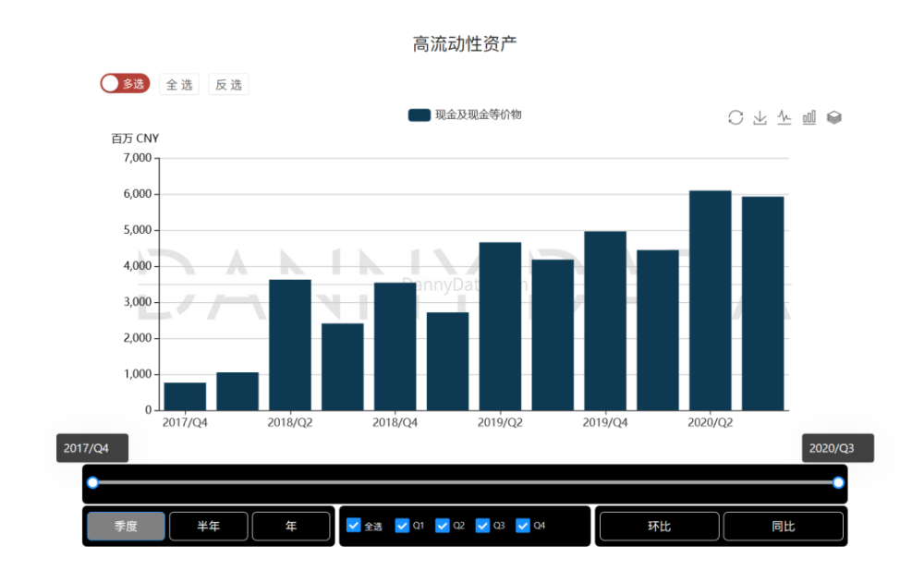924x582 pixels.
Task: Click the 反 选 invert selection button
Action: pyautogui.click(x=228, y=85)
